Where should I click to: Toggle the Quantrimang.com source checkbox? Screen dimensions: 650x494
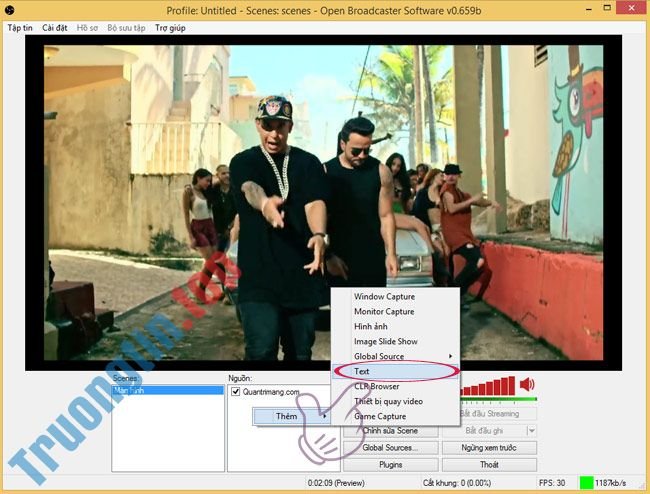coord(235,392)
